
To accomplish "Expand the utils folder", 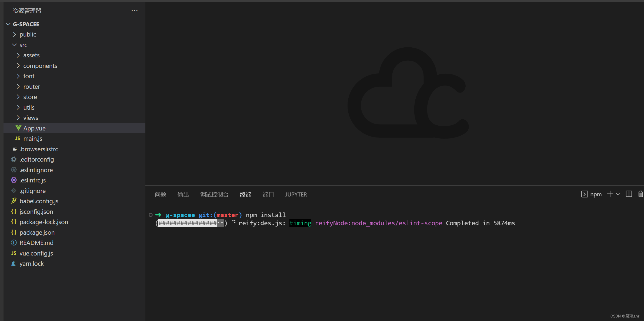I will coord(18,107).
